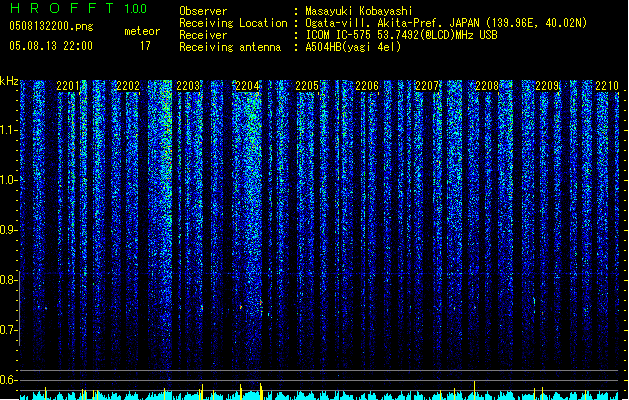
Task: Click observer name Masayuki Kobayashi
Action: click(x=359, y=11)
